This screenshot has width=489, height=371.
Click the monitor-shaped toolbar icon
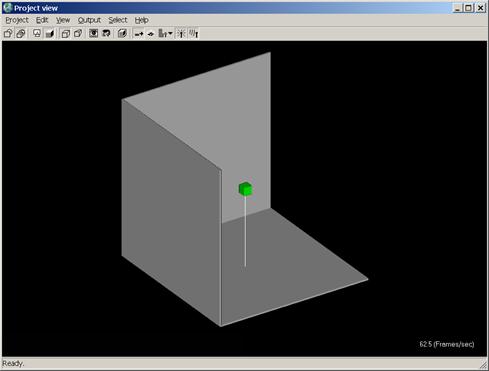[x=37, y=33]
